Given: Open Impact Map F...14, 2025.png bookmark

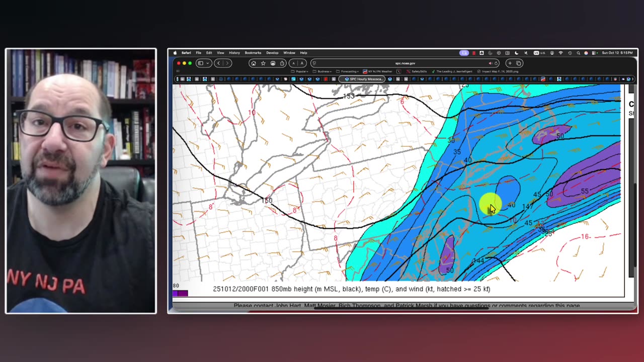Looking at the screenshot, I should 497,71.
